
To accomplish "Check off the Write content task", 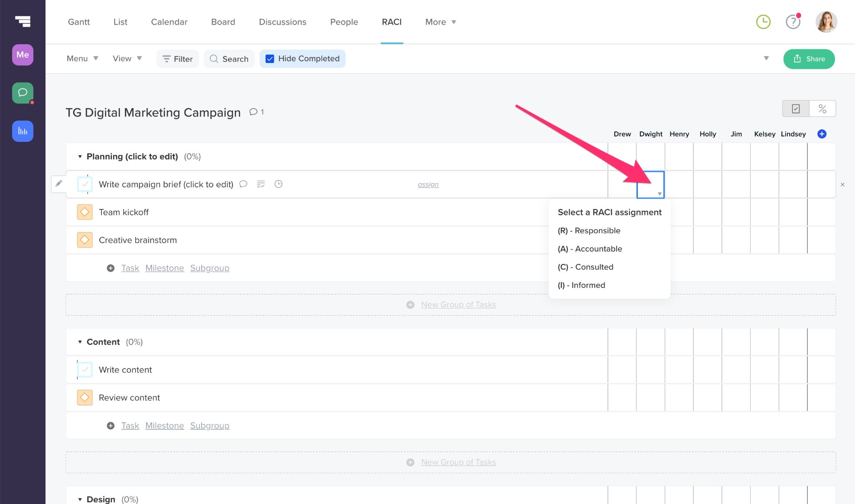I will point(85,370).
